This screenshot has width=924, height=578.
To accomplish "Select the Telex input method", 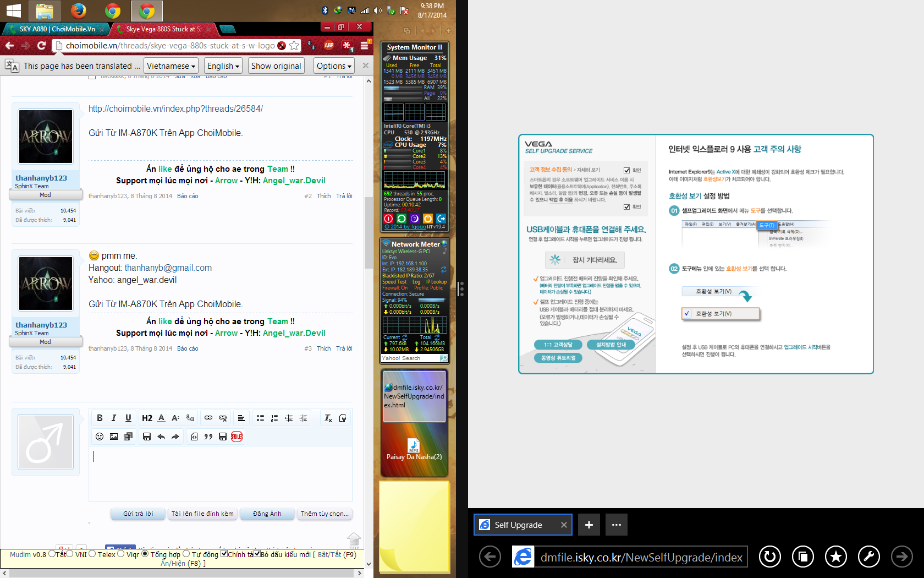I will (92, 554).
